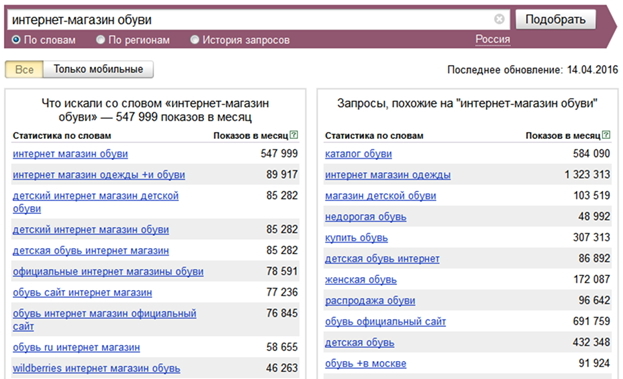Click the value '547 999' in first row
Image resolution: width=623 pixels, height=379 pixels.
(x=279, y=153)
